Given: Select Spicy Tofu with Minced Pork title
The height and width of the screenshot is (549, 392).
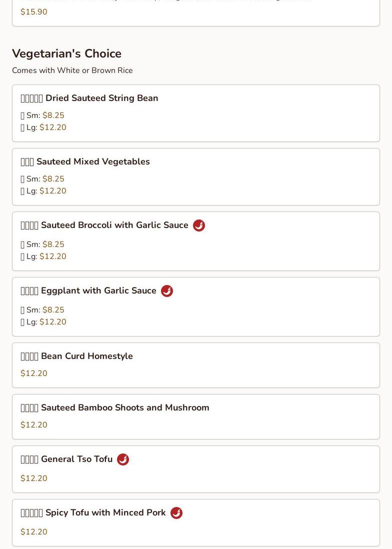Looking at the screenshot, I should tap(105, 512).
